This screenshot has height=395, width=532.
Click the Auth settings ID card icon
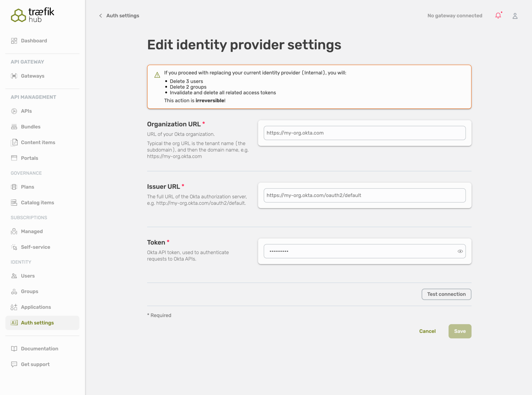pyautogui.click(x=14, y=323)
